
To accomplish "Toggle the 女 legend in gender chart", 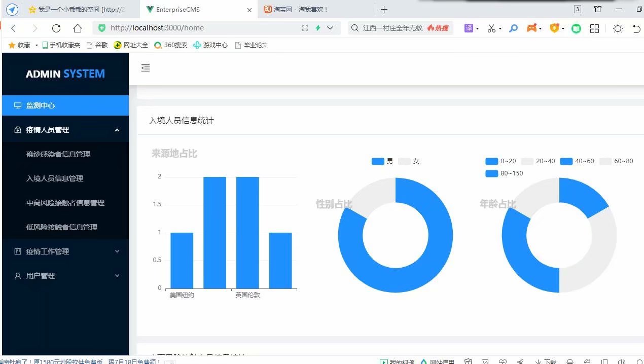I will click(409, 161).
